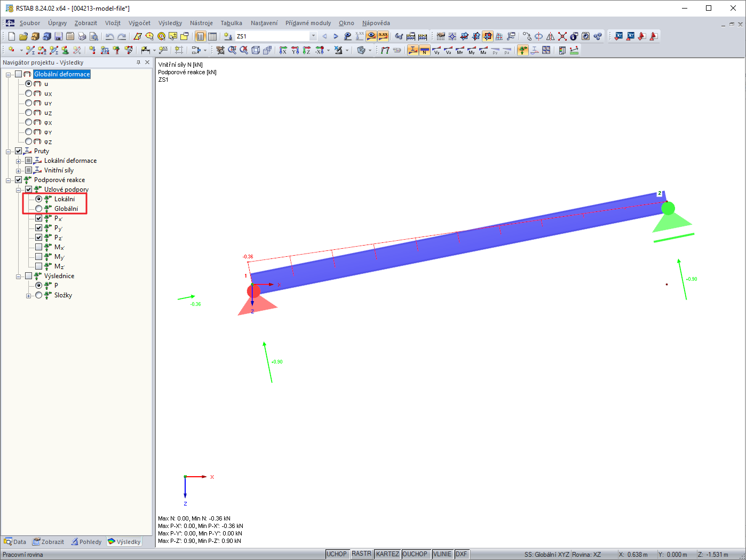
Task: Select the Globální support reactions radio button
Action: click(x=39, y=209)
